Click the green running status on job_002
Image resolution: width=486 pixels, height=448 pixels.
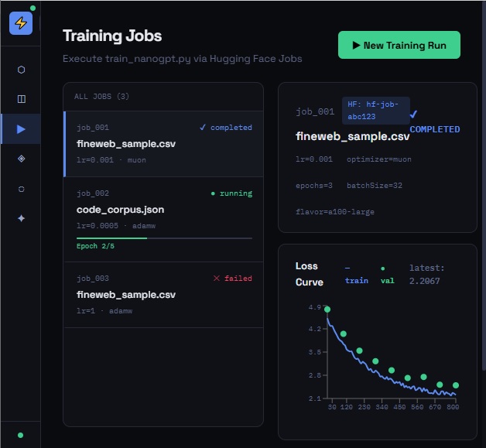coord(231,193)
